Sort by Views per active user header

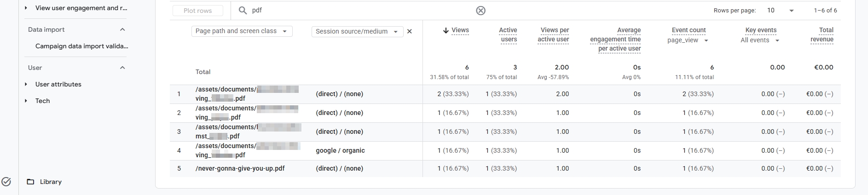point(554,35)
